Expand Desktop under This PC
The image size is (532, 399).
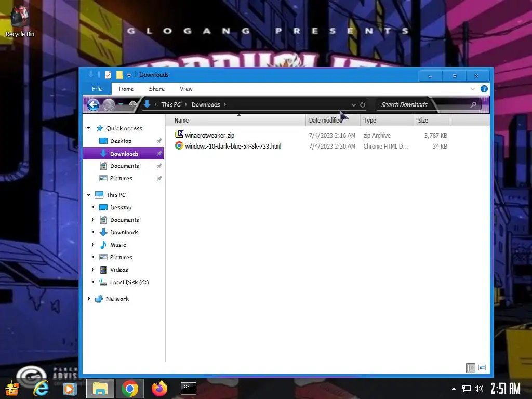pos(93,207)
